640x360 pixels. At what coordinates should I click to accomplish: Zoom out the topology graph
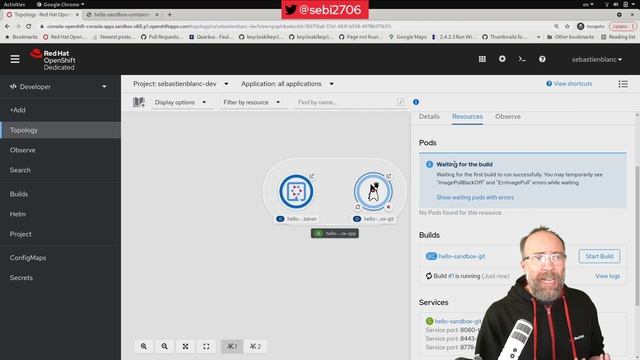click(164, 346)
